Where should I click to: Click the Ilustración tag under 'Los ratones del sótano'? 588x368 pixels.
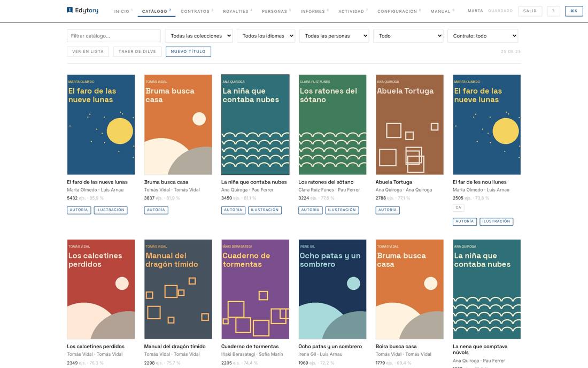[x=342, y=210]
